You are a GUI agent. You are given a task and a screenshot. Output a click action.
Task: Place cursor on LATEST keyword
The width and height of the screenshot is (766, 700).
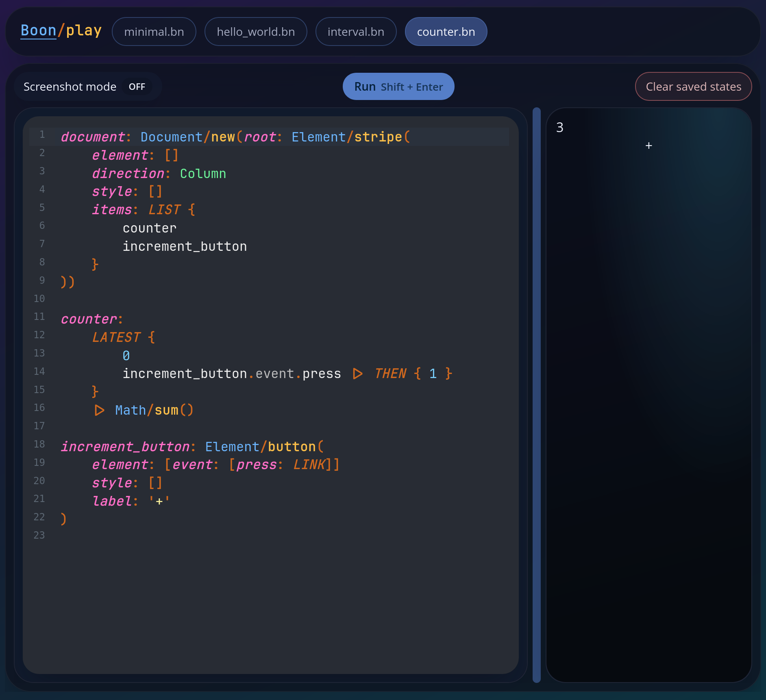(x=116, y=337)
